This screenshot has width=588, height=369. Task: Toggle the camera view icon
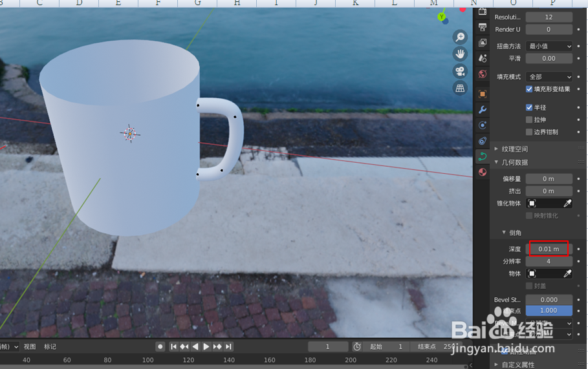pyautogui.click(x=460, y=71)
